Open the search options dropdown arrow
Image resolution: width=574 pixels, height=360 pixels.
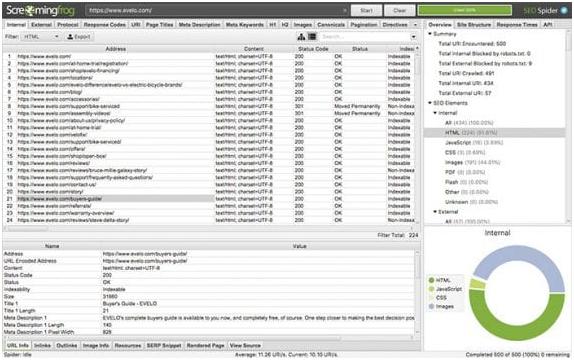413,37
